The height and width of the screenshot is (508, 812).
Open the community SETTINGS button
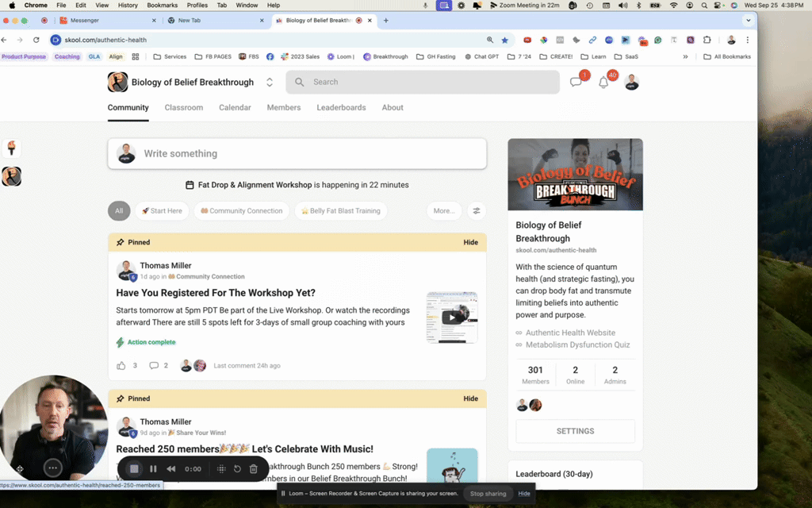coord(575,431)
